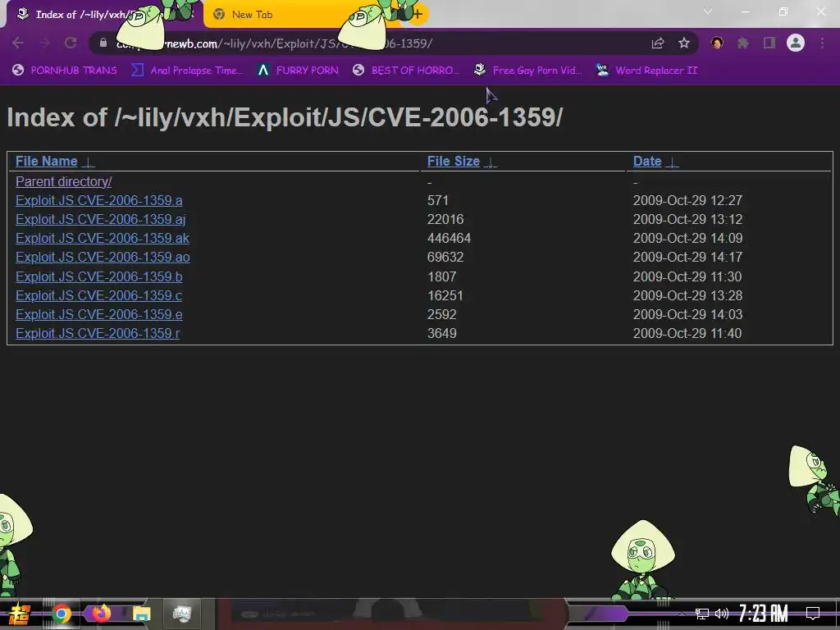Viewport: 840px width, 630px height.
Task: Toggle the browser side panel icon
Action: 769,43
